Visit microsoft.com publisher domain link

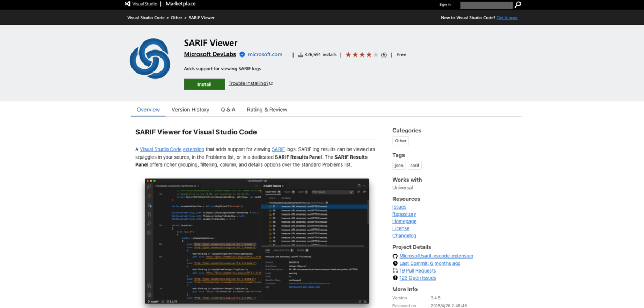265,54
